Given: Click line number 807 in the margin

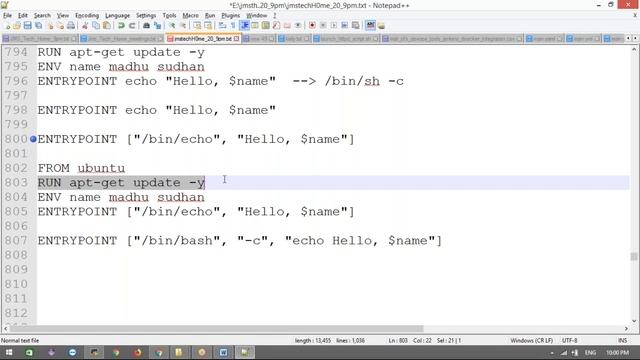Looking at the screenshot, I should 16,240.
